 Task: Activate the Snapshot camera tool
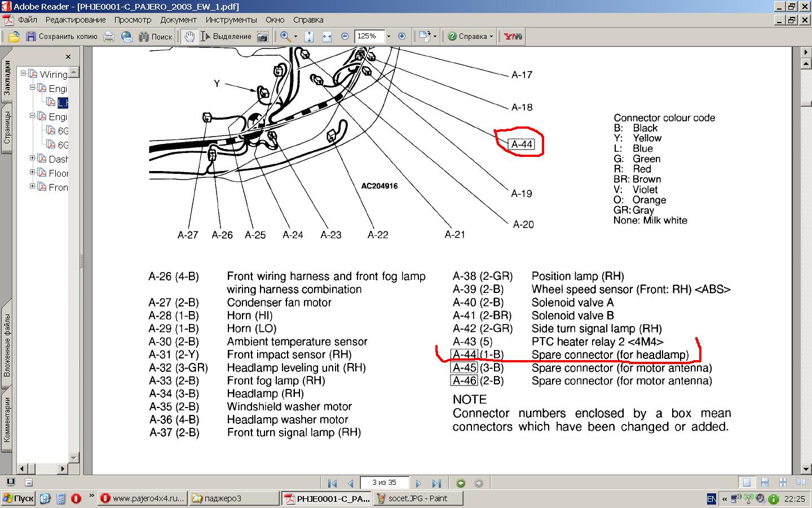click(x=262, y=37)
